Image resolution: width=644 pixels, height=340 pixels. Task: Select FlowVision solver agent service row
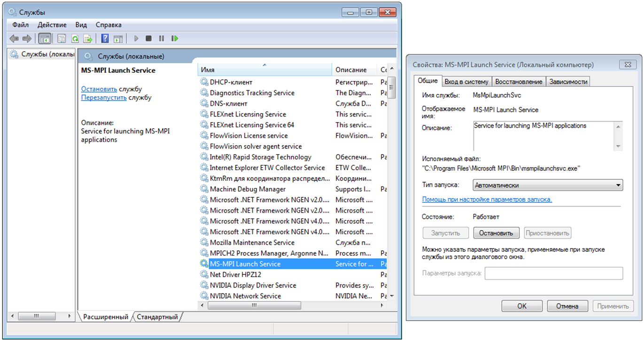click(x=293, y=146)
